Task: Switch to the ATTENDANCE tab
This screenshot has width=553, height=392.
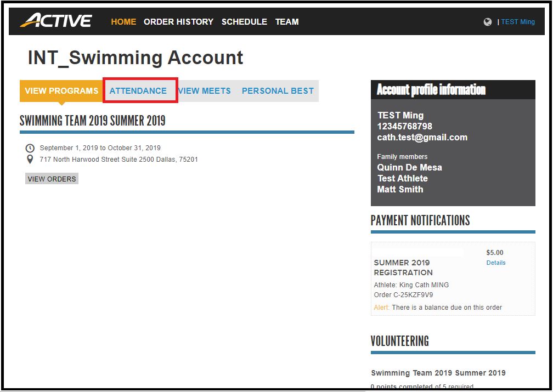Action: [x=138, y=91]
